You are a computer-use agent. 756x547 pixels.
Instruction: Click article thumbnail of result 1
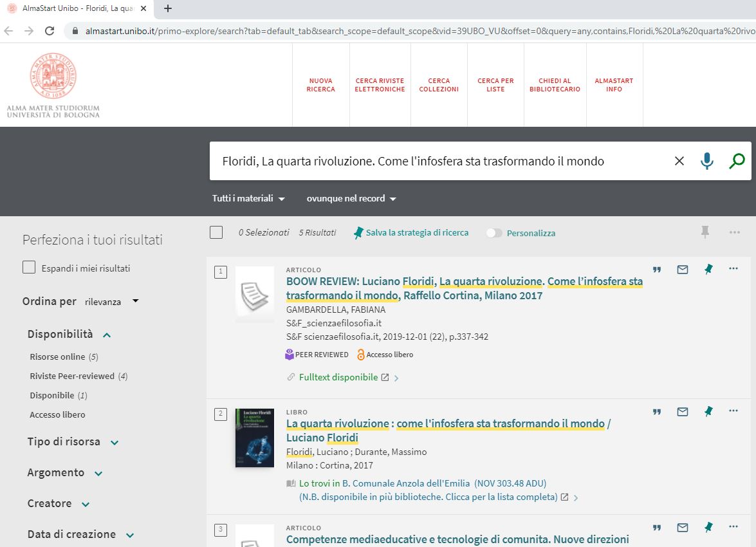pyautogui.click(x=255, y=294)
